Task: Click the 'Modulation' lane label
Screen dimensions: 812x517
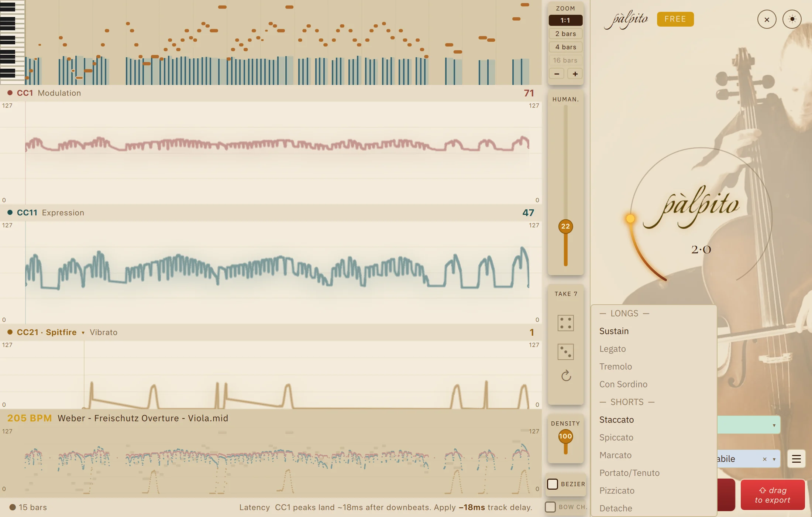Action: pos(59,93)
